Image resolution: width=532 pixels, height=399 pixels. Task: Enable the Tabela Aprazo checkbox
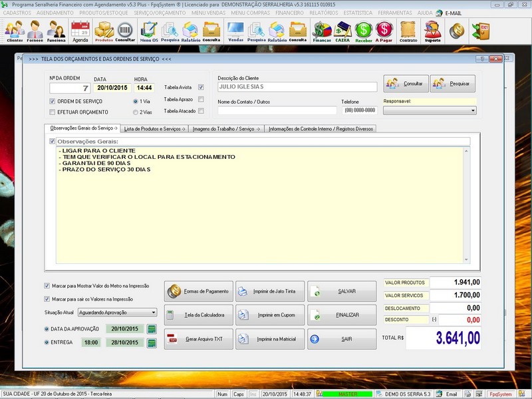coord(201,99)
